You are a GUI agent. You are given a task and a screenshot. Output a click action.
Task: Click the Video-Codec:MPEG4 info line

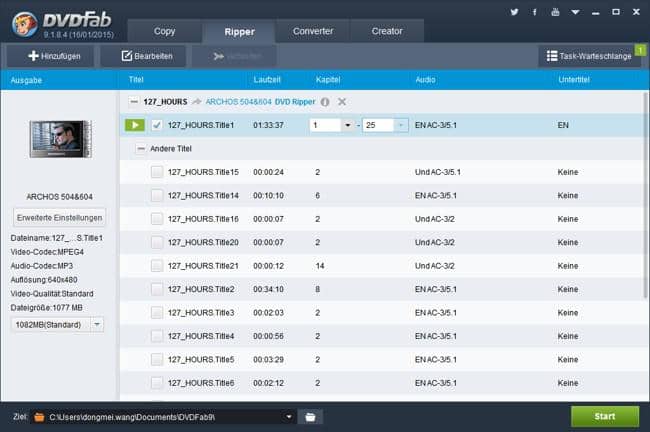47,252
